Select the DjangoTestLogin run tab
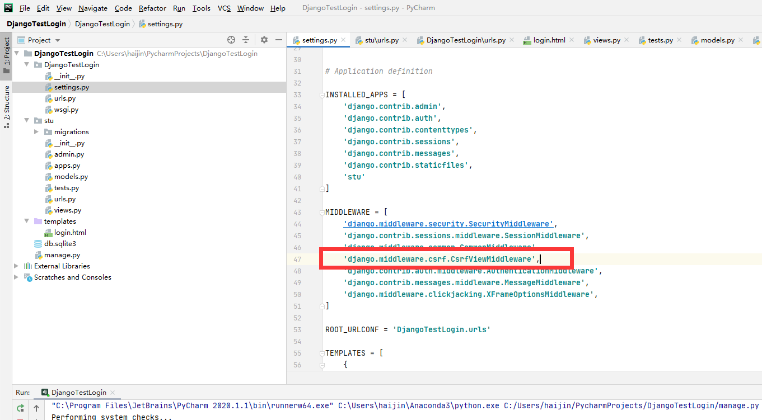The width and height of the screenshot is (762, 420). tap(78, 393)
